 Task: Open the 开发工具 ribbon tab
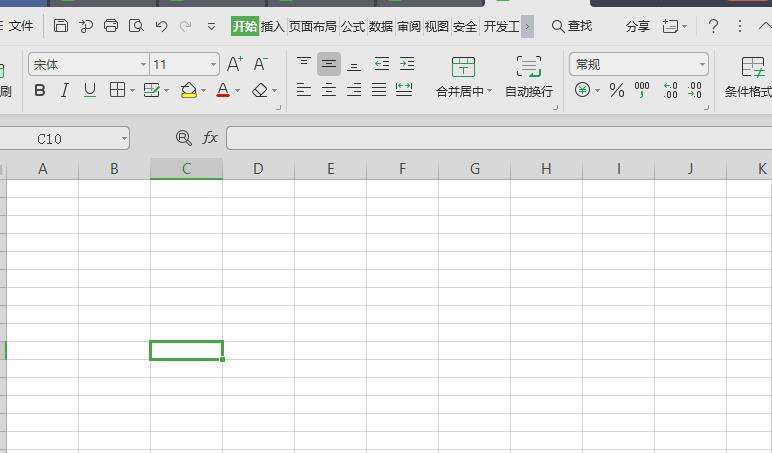[x=501, y=26]
